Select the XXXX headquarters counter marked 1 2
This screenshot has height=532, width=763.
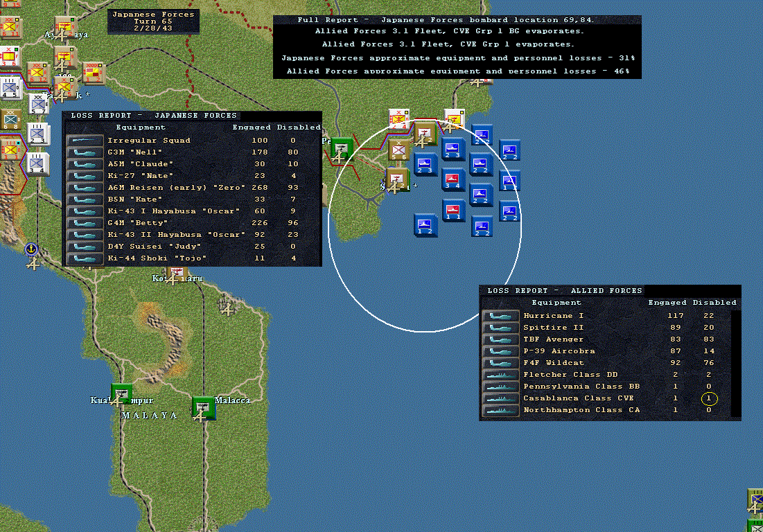click(92, 73)
